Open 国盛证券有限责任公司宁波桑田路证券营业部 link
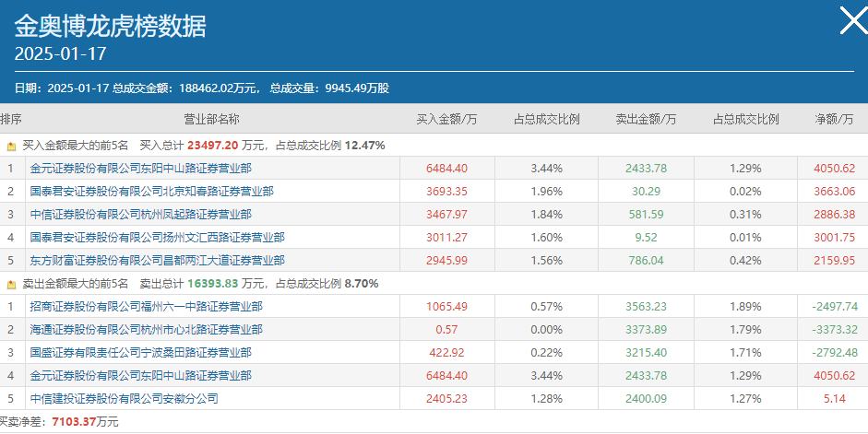868x434 pixels. [140, 353]
